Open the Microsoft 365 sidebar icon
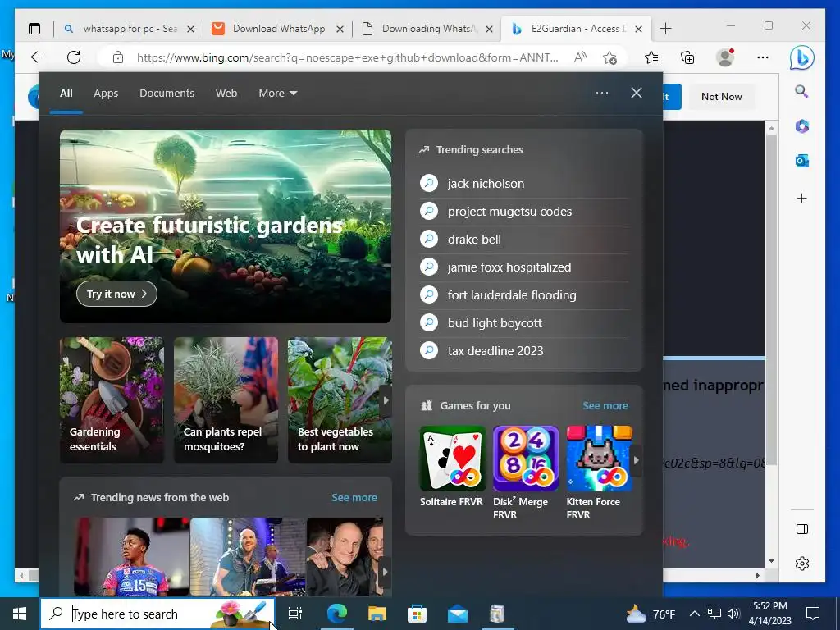Image resolution: width=840 pixels, height=630 pixels. (802, 126)
